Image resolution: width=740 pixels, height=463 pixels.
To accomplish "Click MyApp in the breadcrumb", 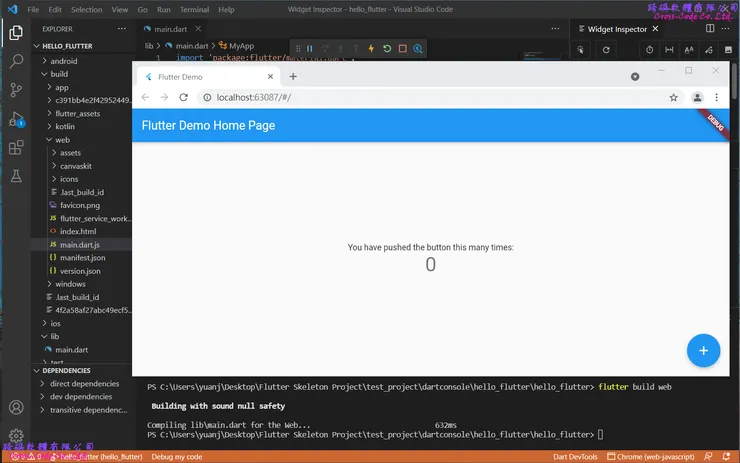I will 241,46.
